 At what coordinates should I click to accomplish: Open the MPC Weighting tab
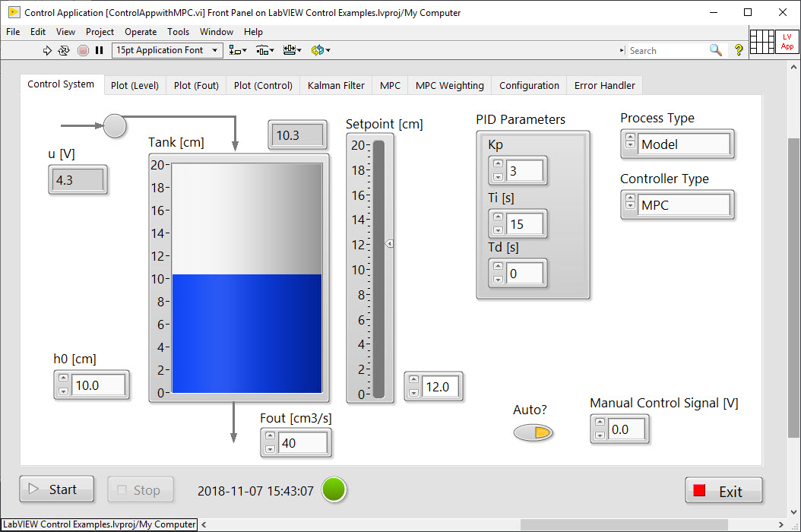(450, 85)
